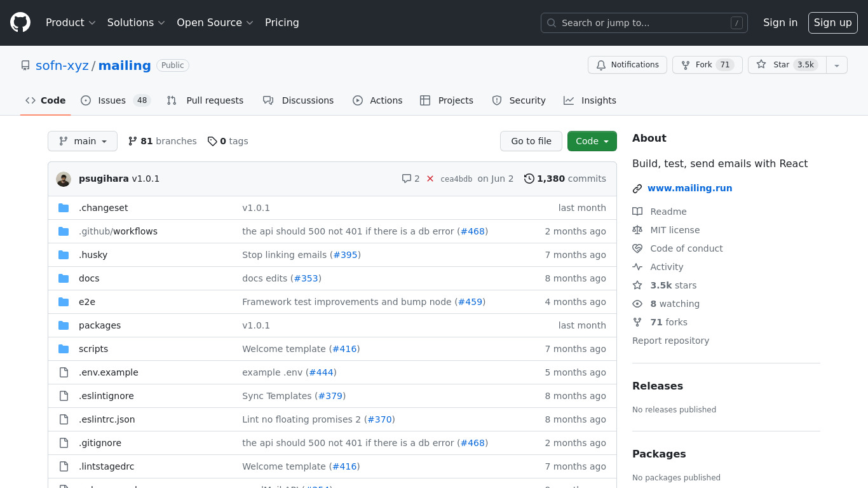
Task: Select the Code tab
Action: pos(46,100)
